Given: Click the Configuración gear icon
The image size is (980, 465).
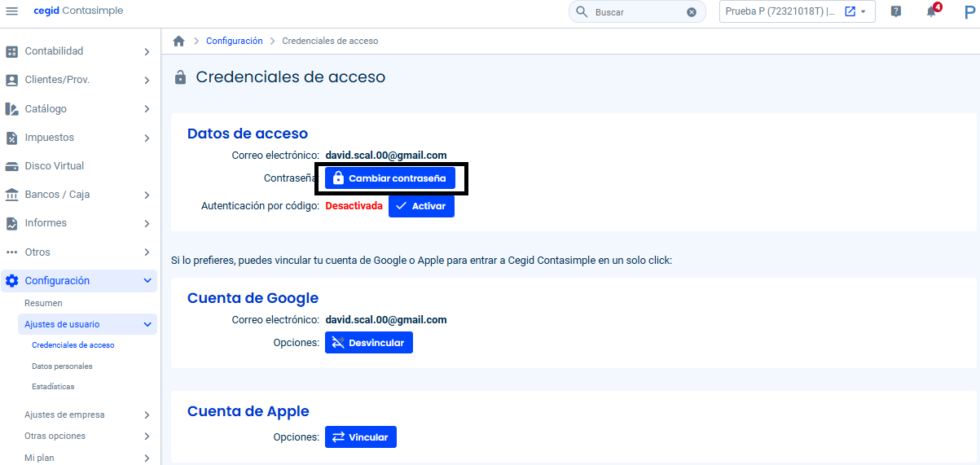Looking at the screenshot, I should click(x=11, y=281).
